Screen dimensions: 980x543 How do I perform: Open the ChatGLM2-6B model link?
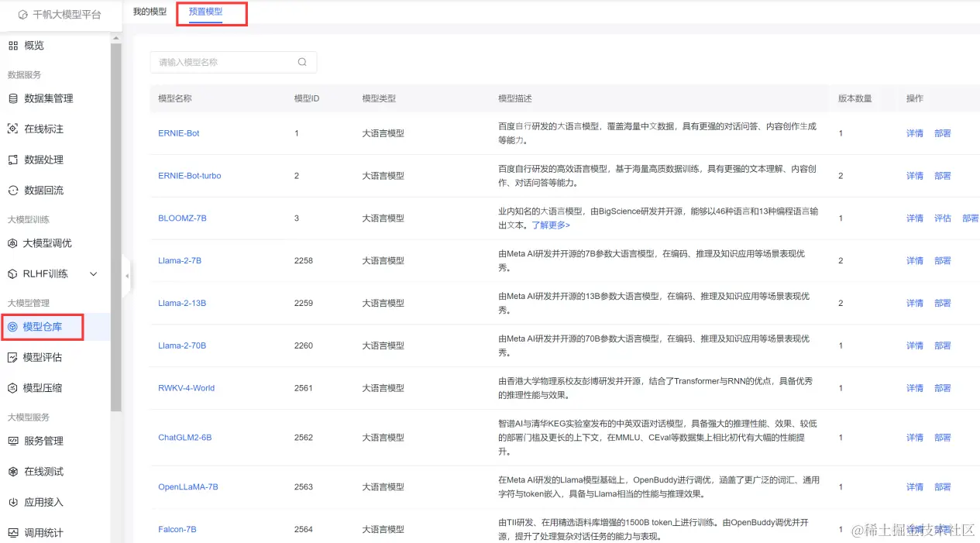click(185, 438)
